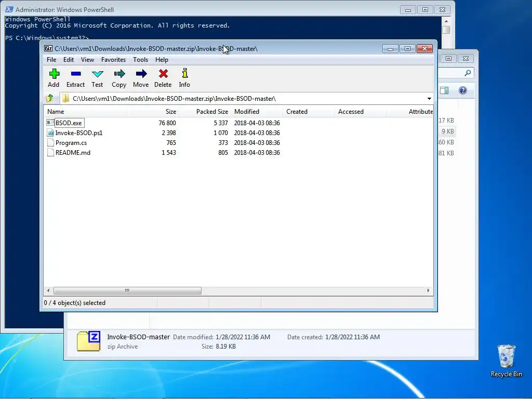532x399 pixels.
Task: Click the '0 / 4 object(s) selected' status
Action: [75, 303]
